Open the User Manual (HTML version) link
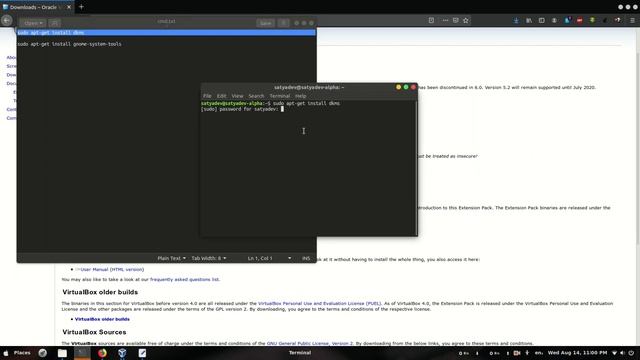 click(112, 269)
